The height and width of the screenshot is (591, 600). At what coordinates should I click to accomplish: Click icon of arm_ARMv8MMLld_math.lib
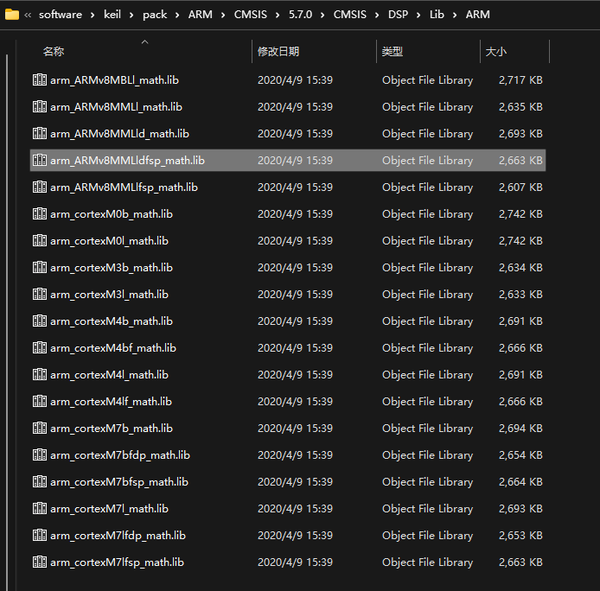pyautogui.click(x=39, y=133)
